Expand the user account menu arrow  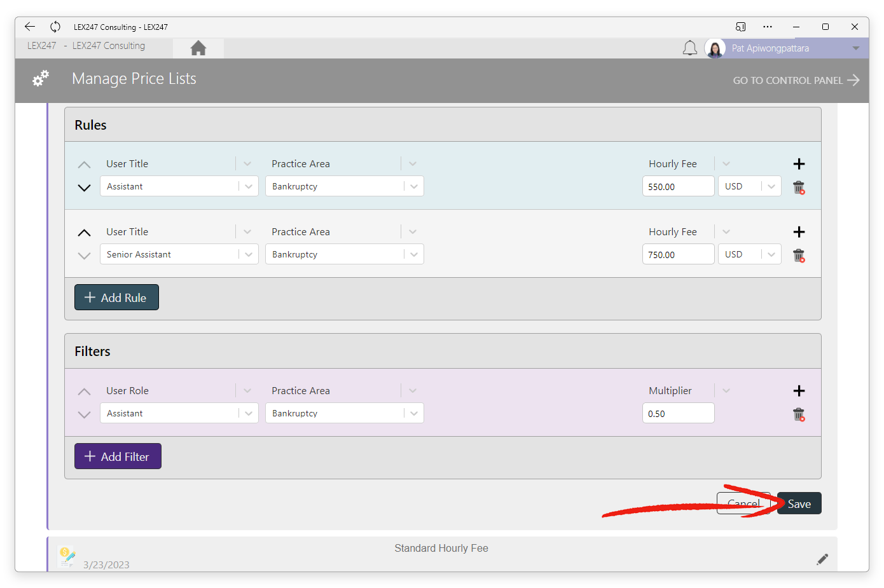[x=856, y=48]
